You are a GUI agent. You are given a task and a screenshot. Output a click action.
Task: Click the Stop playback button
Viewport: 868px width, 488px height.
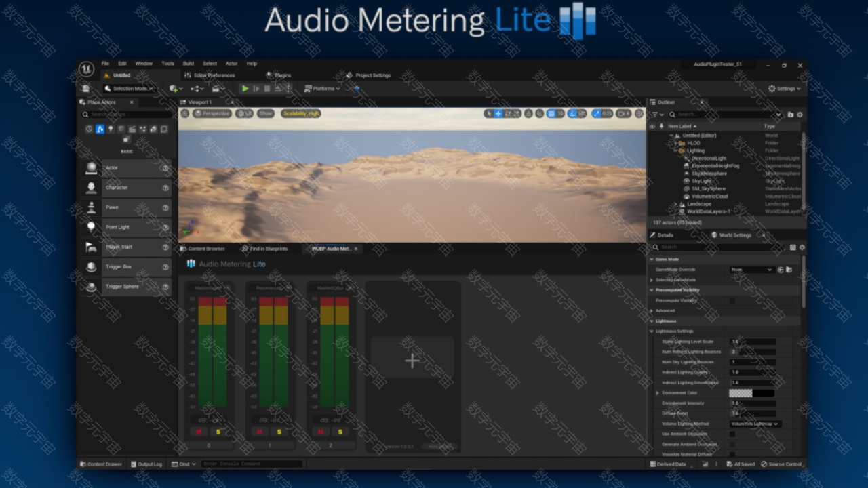click(267, 89)
